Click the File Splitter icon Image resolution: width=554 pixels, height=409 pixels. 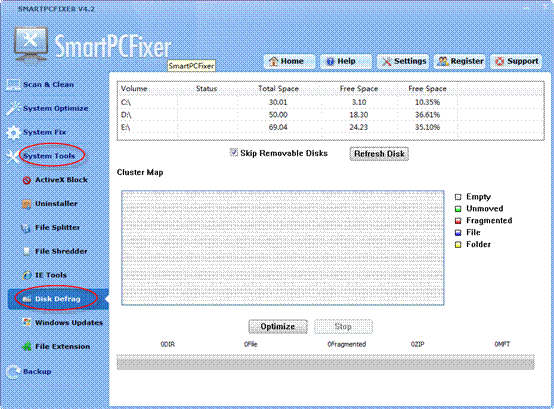pyautogui.click(x=26, y=228)
